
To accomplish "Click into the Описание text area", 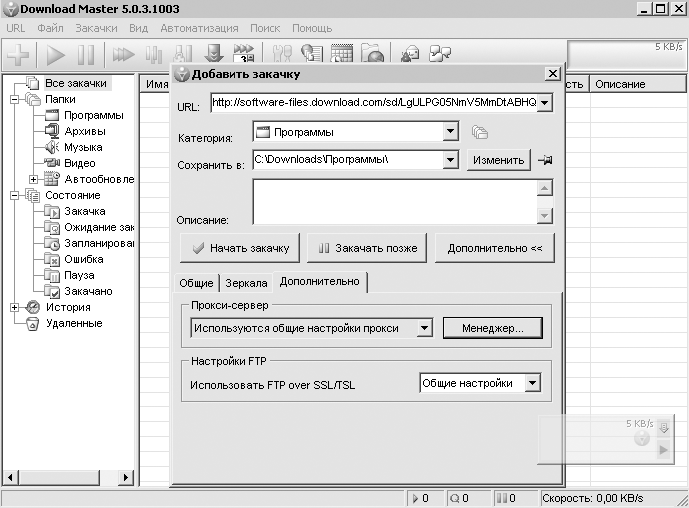I will 395,202.
